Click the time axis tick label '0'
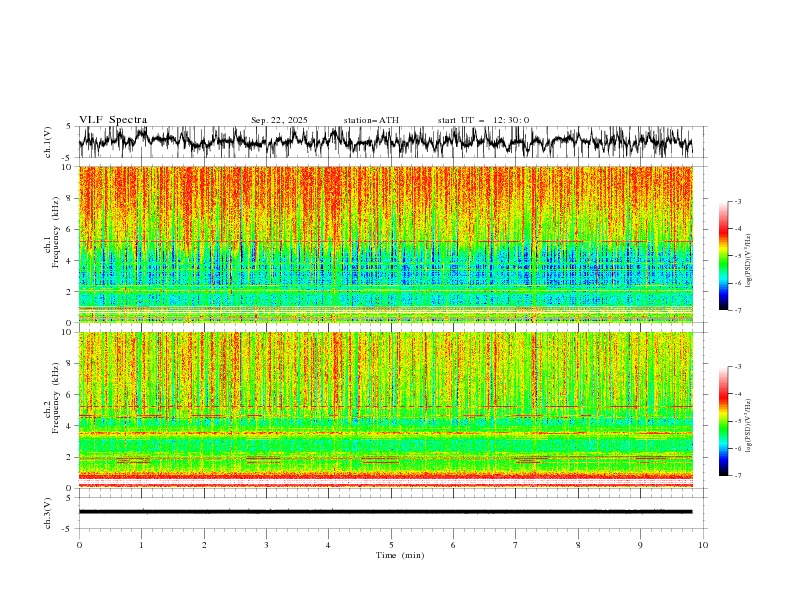The height and width of the screenshot is (612, 792). coord(79,545)
